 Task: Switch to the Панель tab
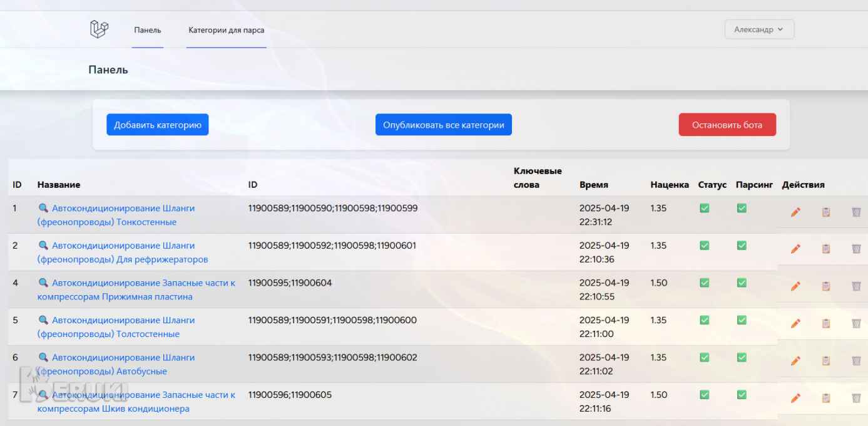(x=148, y=30)
